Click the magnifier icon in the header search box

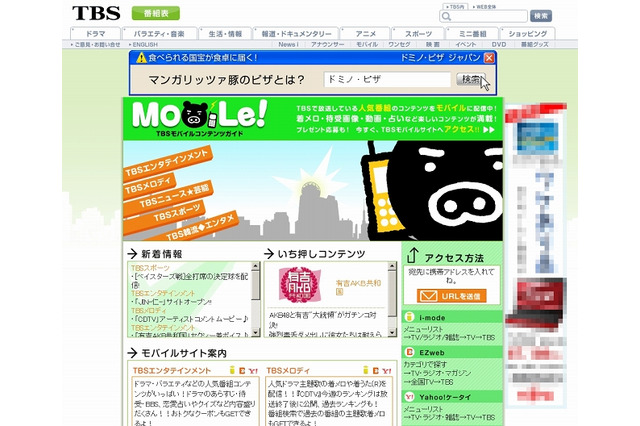pos(447,16)
